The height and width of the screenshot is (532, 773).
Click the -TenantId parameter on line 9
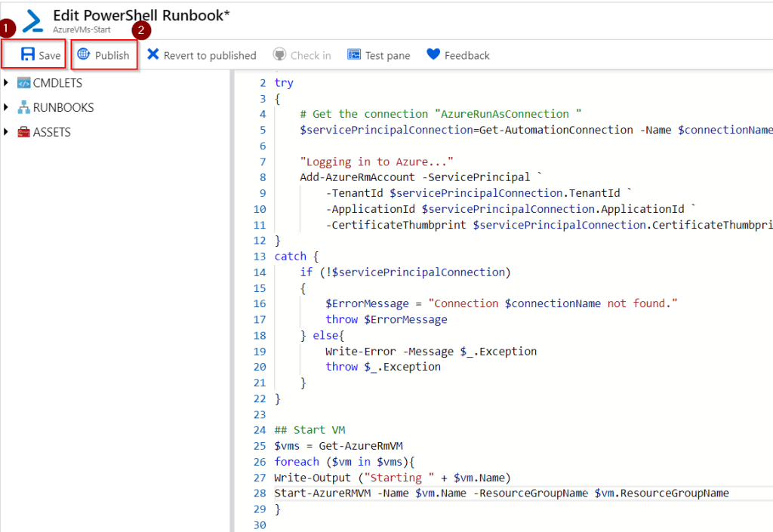coord(355,193)
